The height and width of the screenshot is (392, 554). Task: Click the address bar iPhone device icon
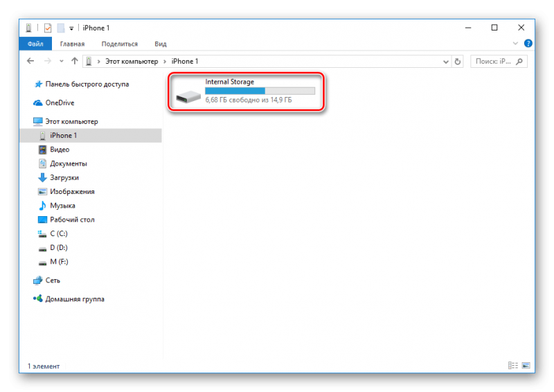[x=89, y=62]
